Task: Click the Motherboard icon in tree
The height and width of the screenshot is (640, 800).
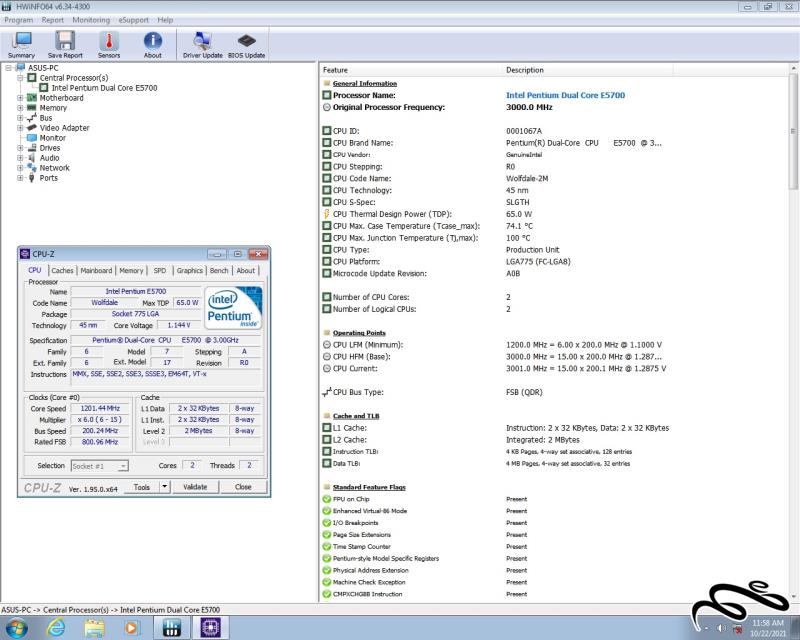Action: 32,97
